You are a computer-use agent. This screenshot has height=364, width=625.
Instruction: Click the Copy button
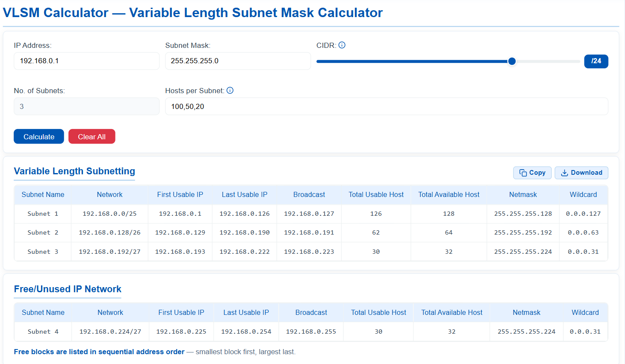[532, 173]
